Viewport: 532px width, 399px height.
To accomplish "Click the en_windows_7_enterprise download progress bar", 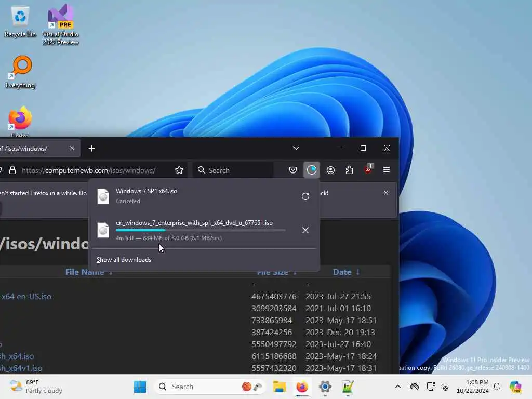I will click(x=201, y=230).
